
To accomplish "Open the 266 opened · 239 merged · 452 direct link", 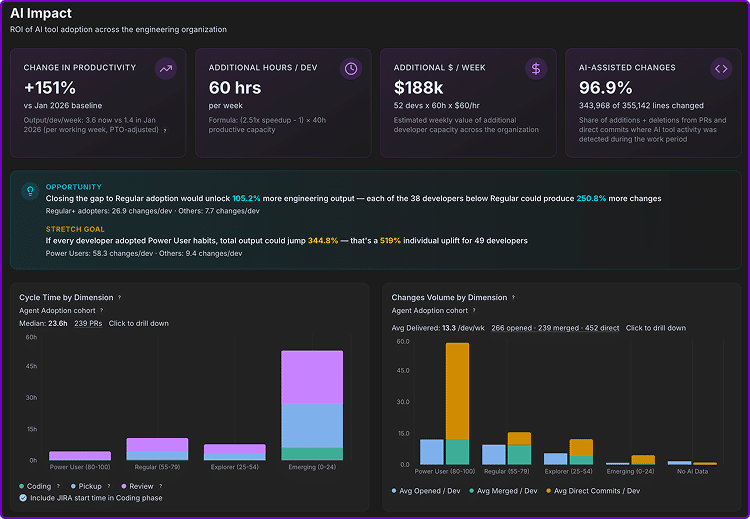I will click(x=555, y=328).
